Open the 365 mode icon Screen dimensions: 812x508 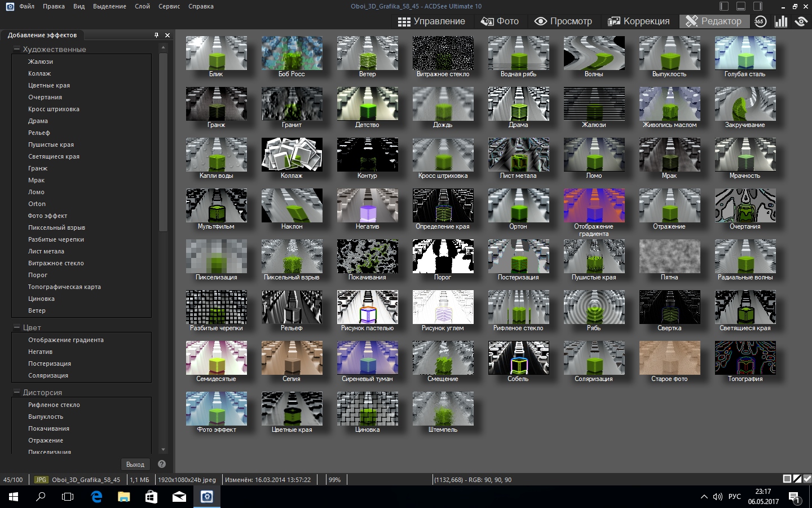[x=760, y=21]
